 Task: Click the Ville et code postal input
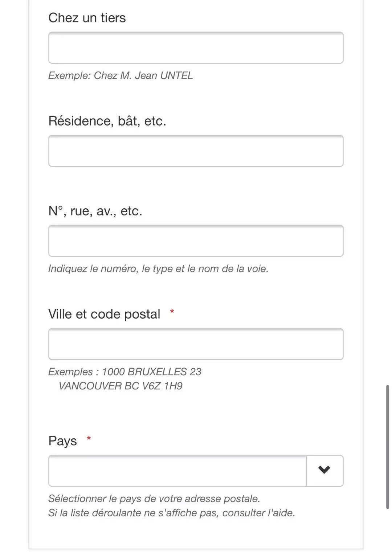pos(196,344)
